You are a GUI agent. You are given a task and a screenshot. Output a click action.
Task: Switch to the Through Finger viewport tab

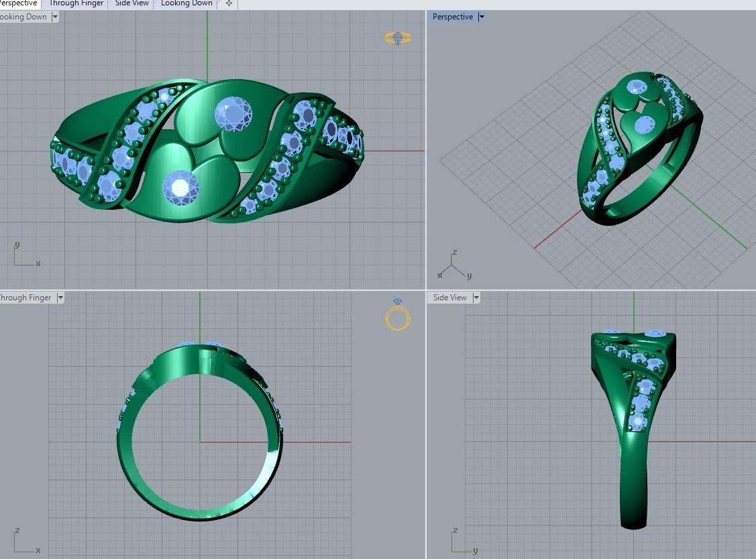click(76, 3)
